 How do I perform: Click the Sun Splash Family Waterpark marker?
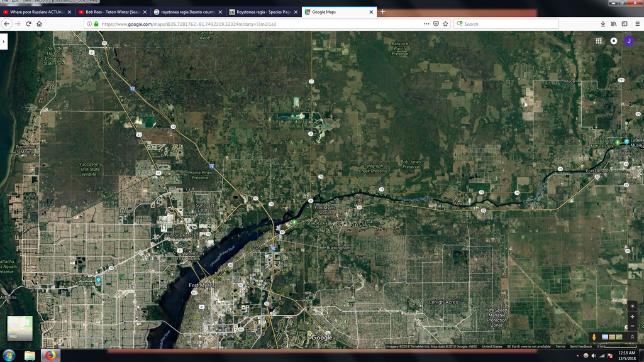point(99,280)
